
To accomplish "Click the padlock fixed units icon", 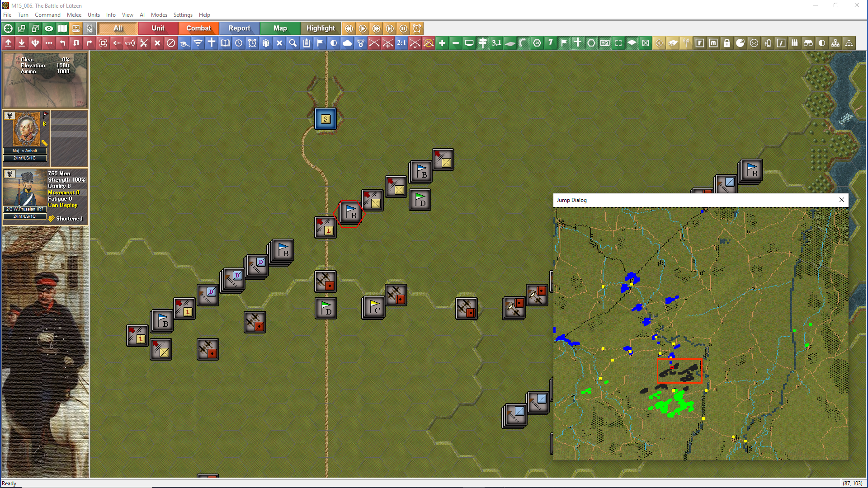I will coord(727,43).
